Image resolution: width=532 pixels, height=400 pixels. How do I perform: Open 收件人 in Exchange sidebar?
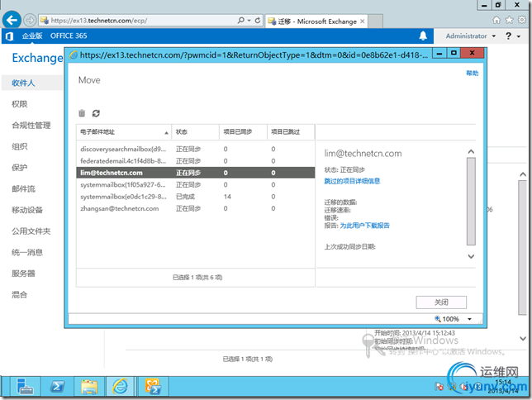coord(23,83)
